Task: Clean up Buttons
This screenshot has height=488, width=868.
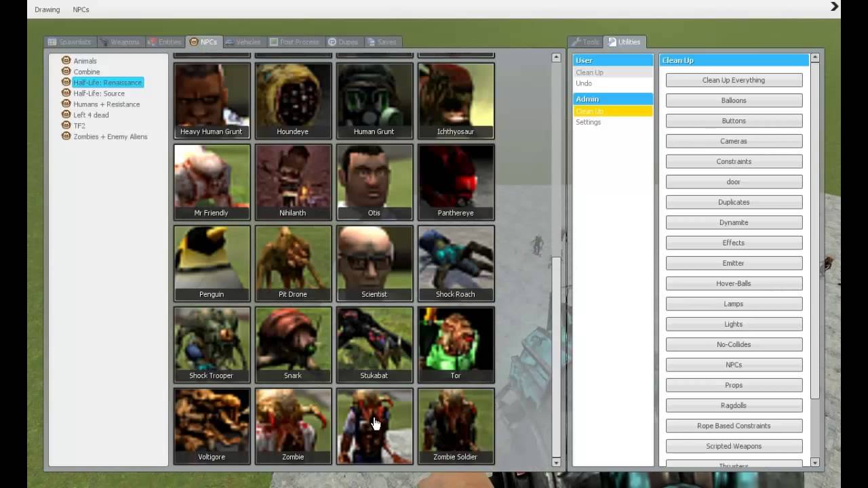Action: [x=734, y=121]
